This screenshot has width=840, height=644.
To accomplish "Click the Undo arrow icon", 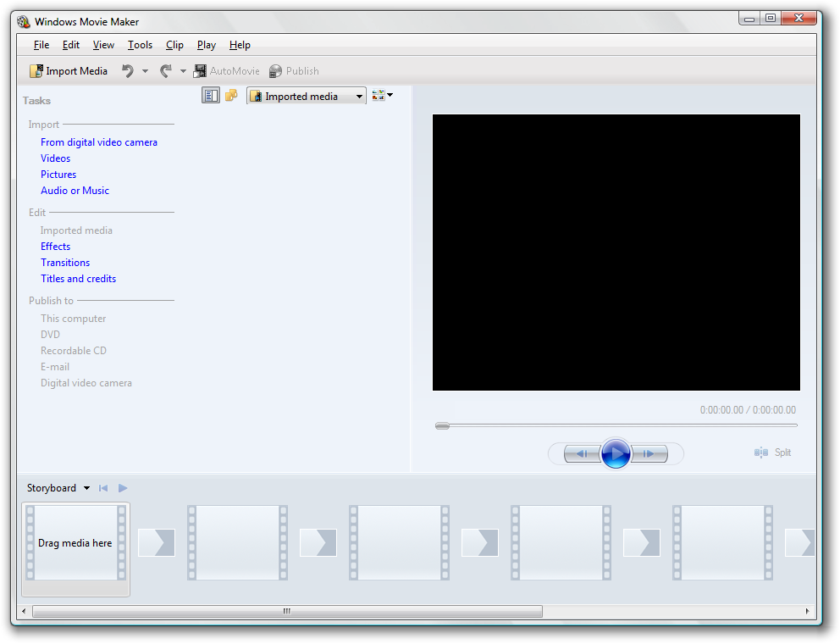I will point(128,71).
